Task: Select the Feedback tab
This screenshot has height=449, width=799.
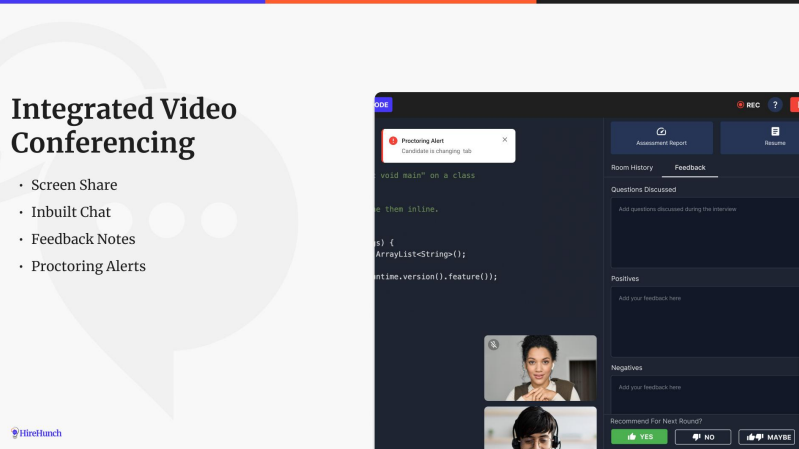Action: [689, 168]
